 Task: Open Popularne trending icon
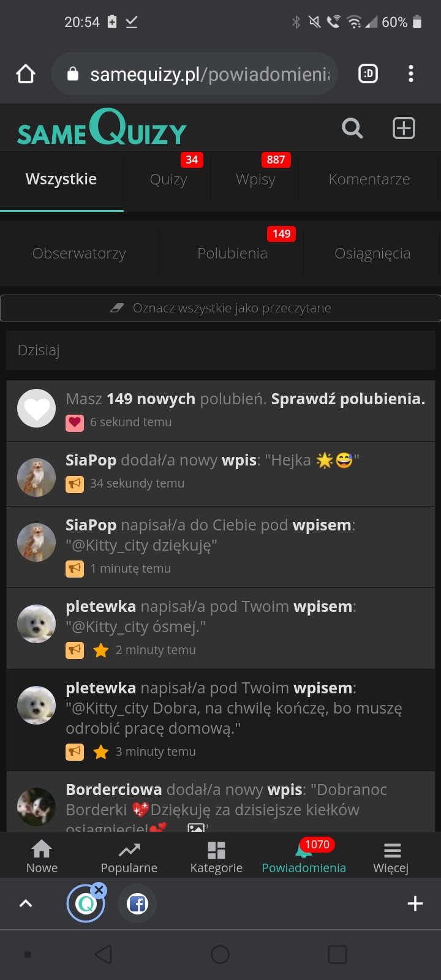click(129, 850)
